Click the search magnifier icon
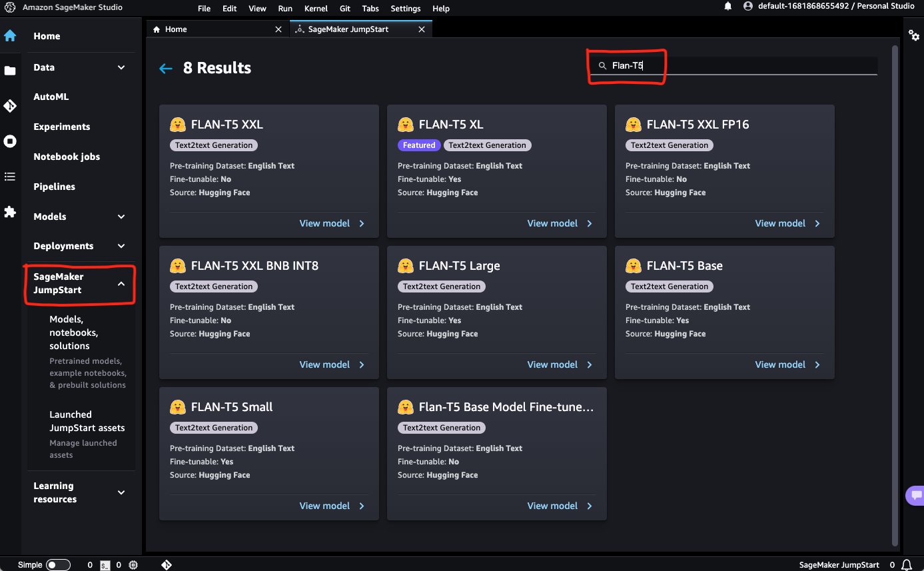This screenshot has height=571, width=924. pyautogui.click(x=602, y=66)
